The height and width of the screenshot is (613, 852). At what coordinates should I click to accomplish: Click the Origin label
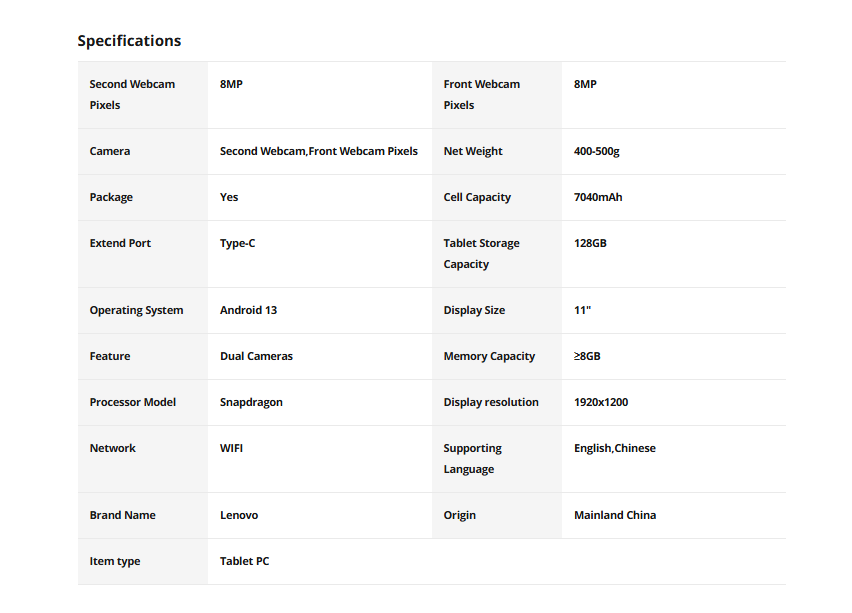click(x=460, y=515)
